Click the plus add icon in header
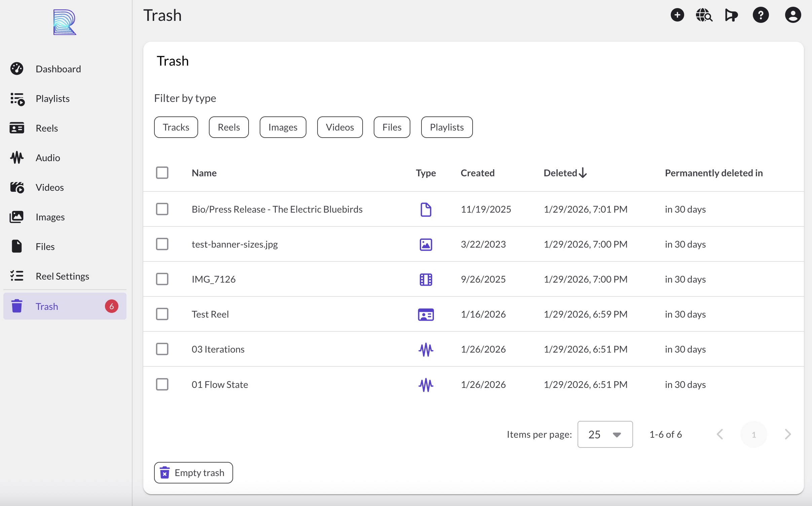The width and height of the screenshot is (812, 506). (x=677, y=15)
